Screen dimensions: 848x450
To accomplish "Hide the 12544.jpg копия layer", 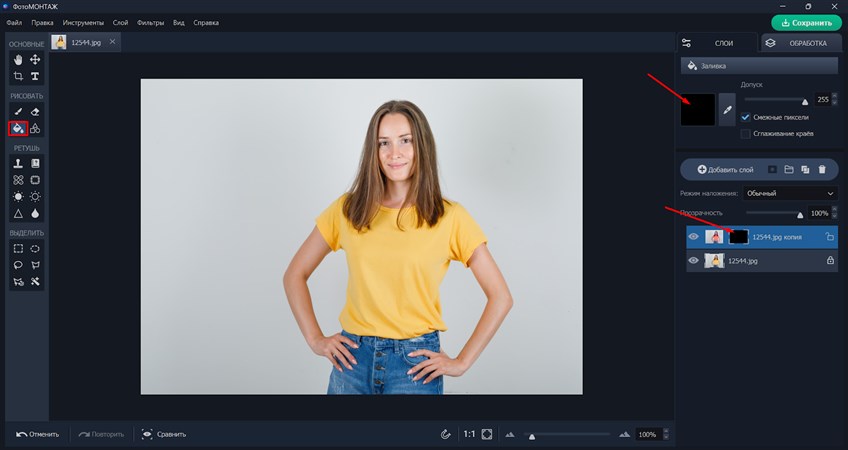I will click(693, 237).
